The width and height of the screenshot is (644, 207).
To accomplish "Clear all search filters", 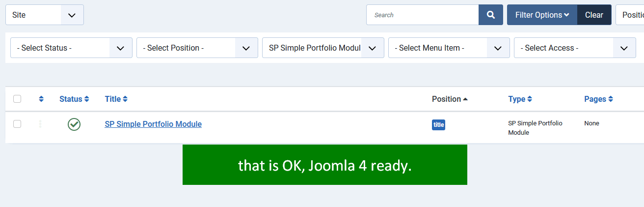I will (594, 15).
